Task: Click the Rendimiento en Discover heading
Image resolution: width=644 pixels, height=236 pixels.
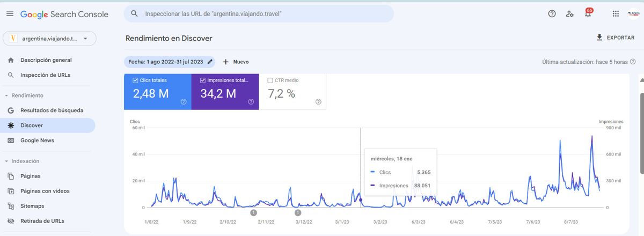Action: tap(169, 38)
